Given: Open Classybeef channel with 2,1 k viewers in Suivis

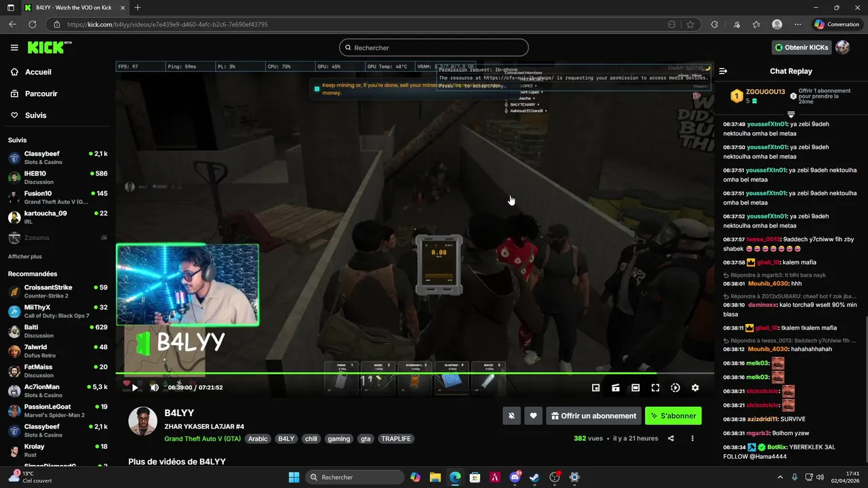Looking at the screenshot, I should tap(58, 157).
